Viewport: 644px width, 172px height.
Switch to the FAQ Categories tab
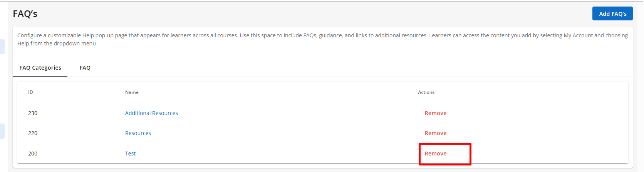tap(40, 68)
